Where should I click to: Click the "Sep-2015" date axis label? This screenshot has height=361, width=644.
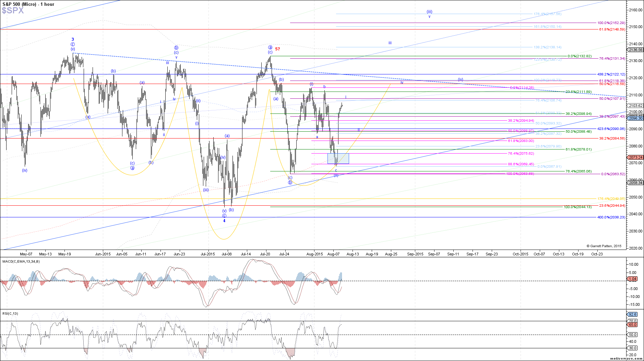click(x=415, y=254)
